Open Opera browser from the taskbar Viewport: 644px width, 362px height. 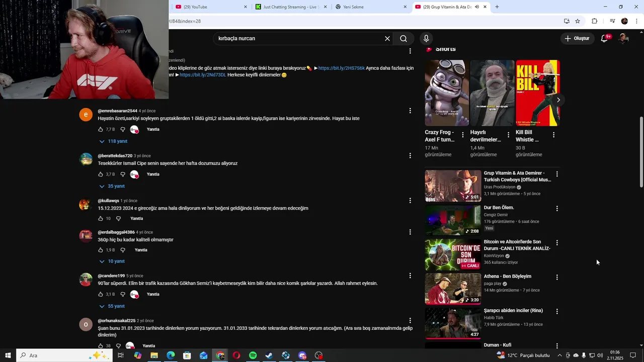pyautogui.click(x=236, y=355)
